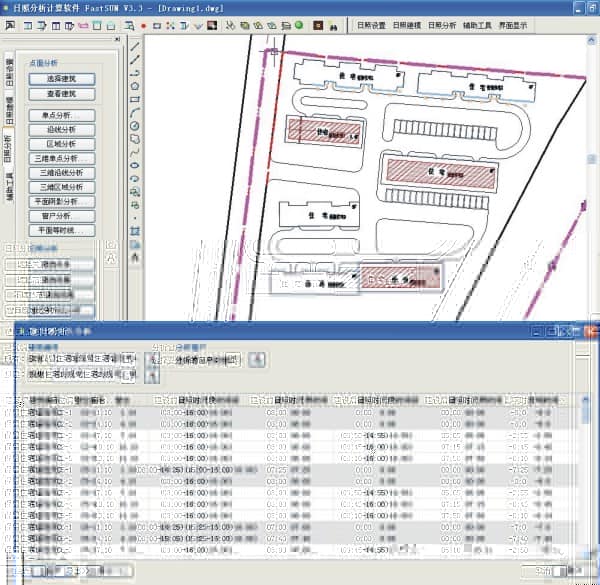Select the Multiline Text (A) draw tool
This screenshot has height=585, width=600.
pos(135,257)
